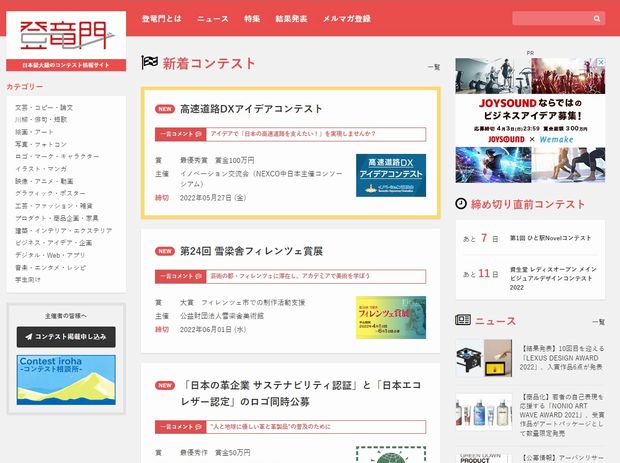The image size is (620, 463).
Task: Click the flag icon beside 新着コンテスト
Action: point(149,62)
